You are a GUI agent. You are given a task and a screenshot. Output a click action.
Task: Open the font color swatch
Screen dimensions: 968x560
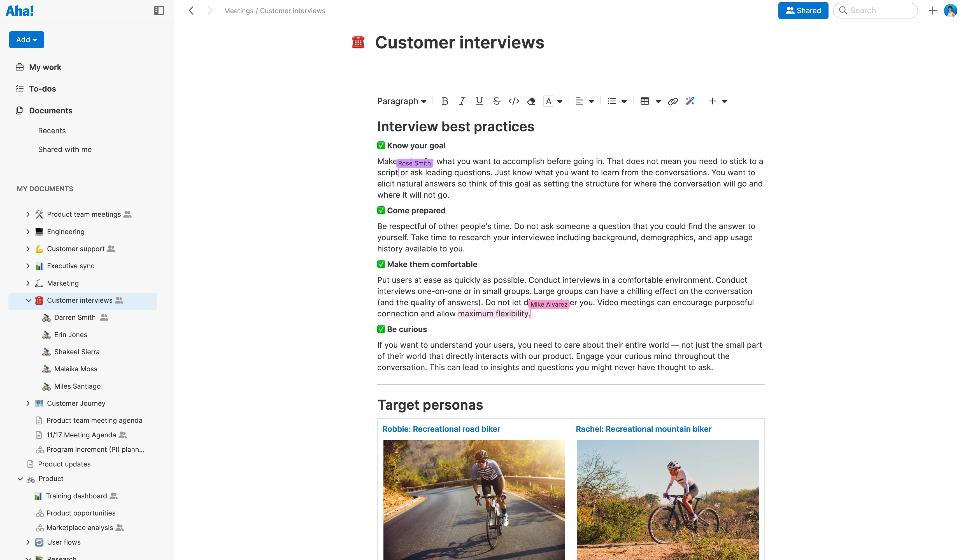click(549, 101)
